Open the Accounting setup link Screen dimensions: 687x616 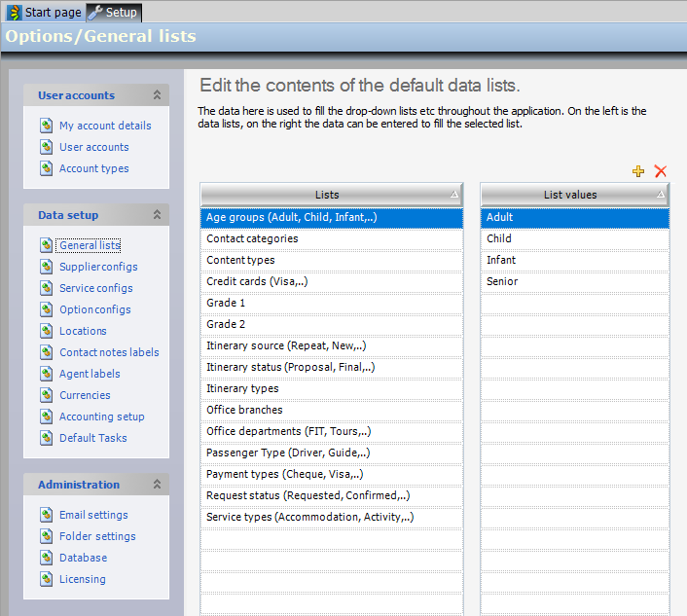[x=101, y=417]
